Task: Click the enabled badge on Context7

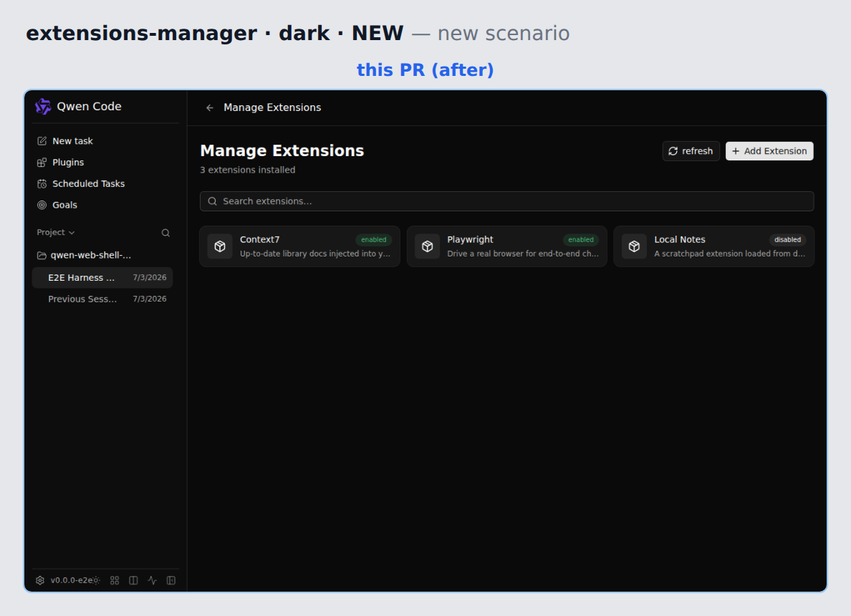Action: 373,240
